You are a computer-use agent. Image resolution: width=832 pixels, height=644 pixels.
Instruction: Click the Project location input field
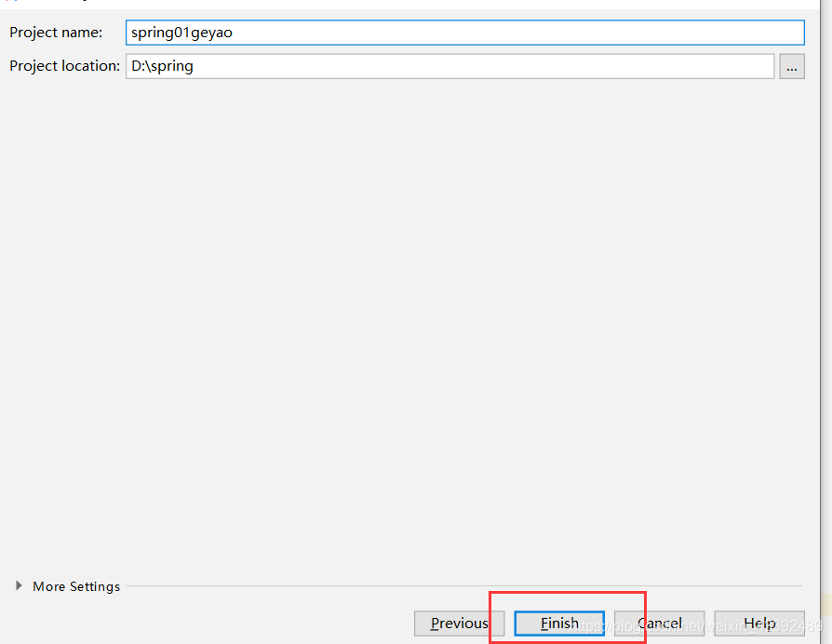click(450, 66)
